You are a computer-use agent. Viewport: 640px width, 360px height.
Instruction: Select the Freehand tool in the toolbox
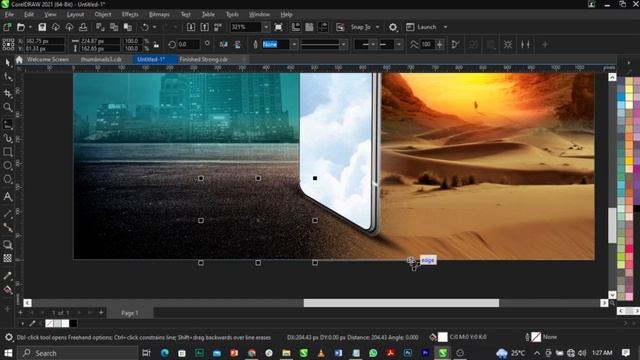pos(7,124)
